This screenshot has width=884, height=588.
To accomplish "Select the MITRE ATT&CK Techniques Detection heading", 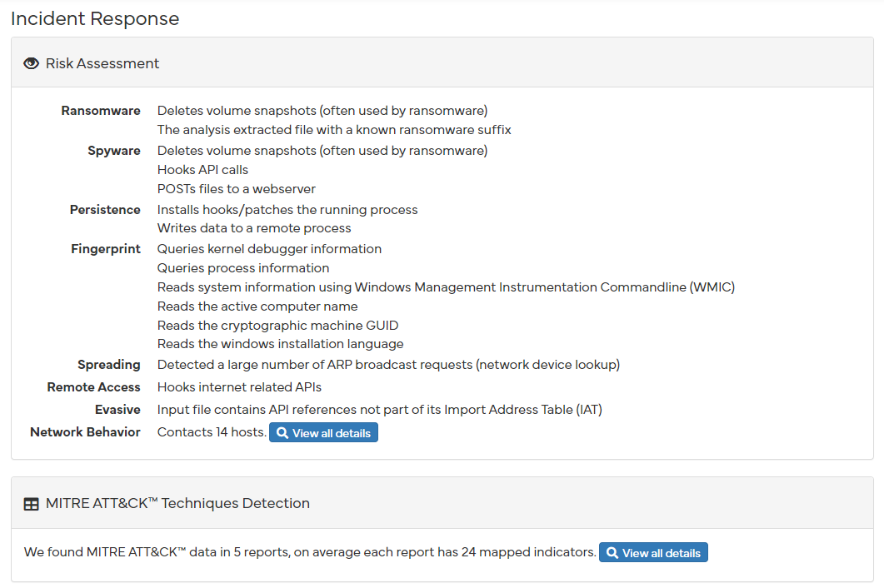I will [177, 503].
